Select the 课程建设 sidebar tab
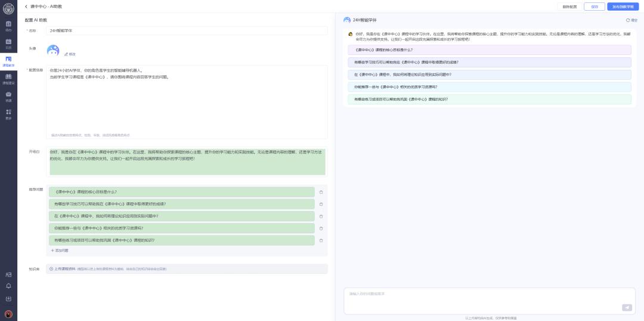This screenshot has width=644, height=321. [8, 78]
